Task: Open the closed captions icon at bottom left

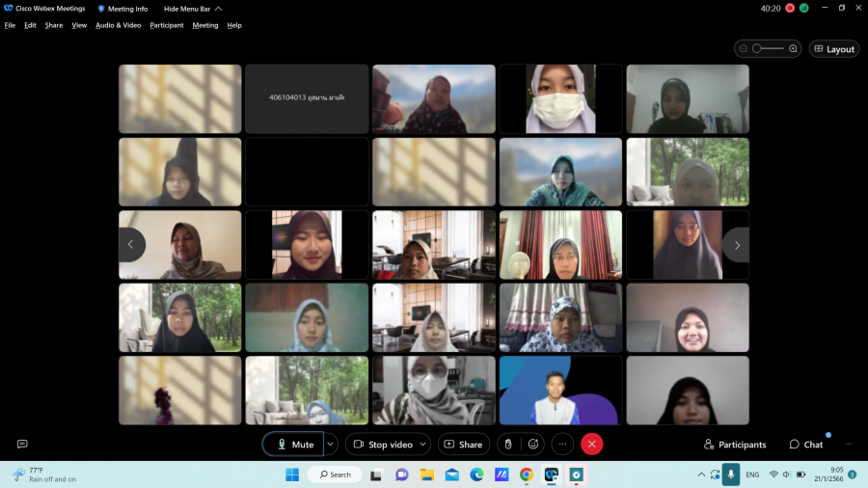Action: tap(22, 444)
